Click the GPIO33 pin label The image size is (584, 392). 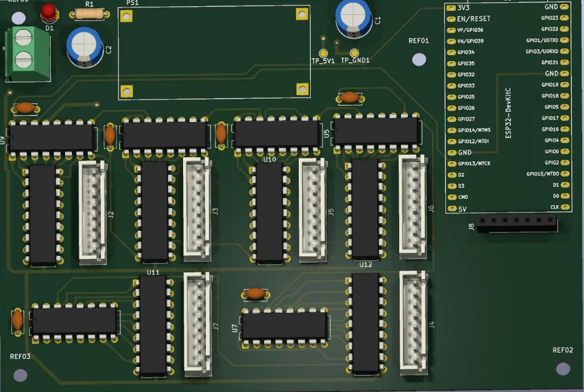click(x=466, y=85)
